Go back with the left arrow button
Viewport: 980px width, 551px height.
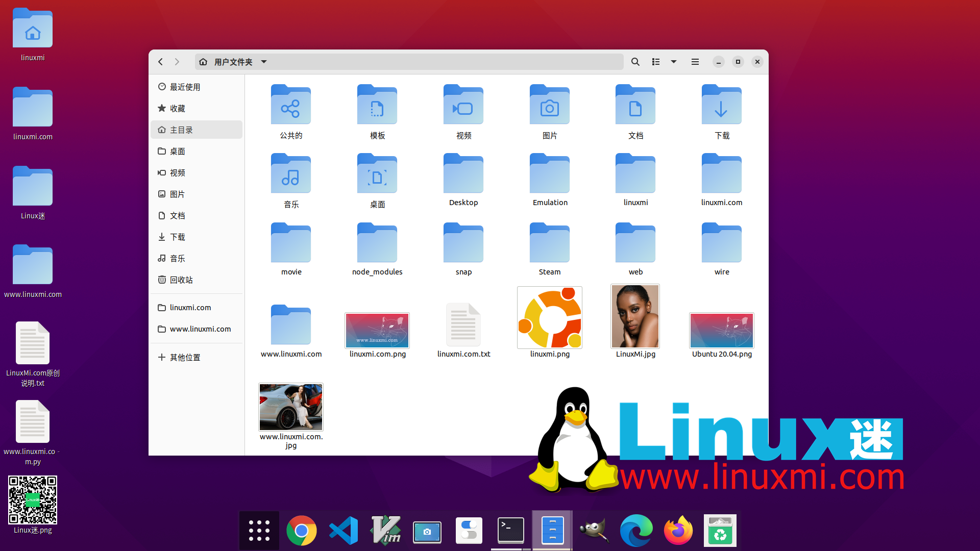pos(160,62)
